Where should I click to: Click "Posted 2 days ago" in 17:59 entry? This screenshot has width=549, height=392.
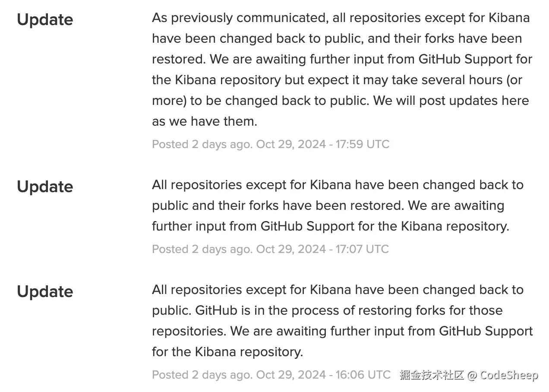[x=201, y=144]
